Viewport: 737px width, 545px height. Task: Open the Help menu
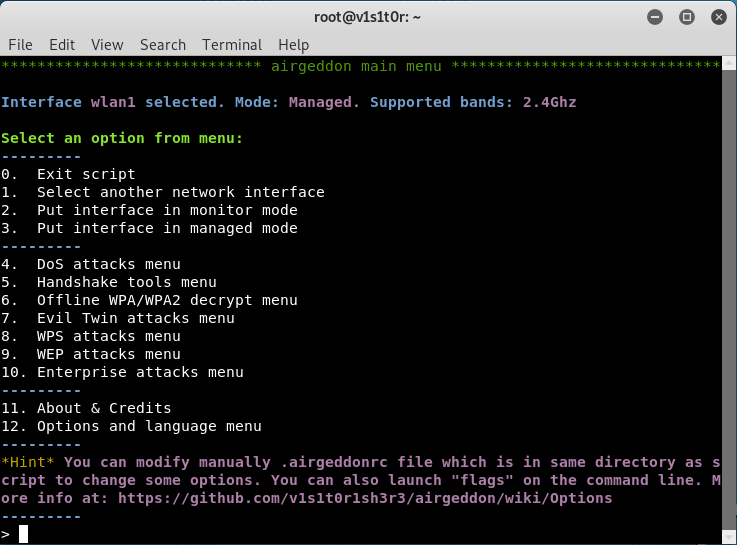point(294,45)
